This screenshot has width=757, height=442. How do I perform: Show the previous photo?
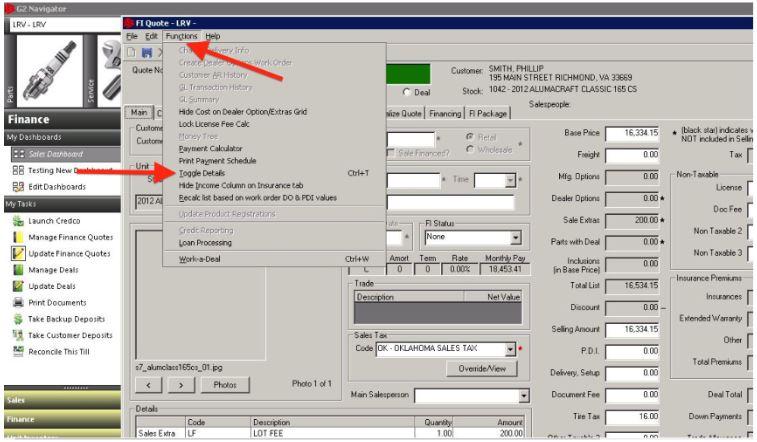(148, 385)
